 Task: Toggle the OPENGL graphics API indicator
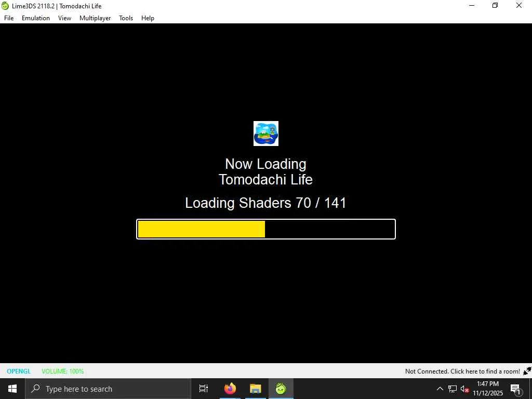[19, 371]
